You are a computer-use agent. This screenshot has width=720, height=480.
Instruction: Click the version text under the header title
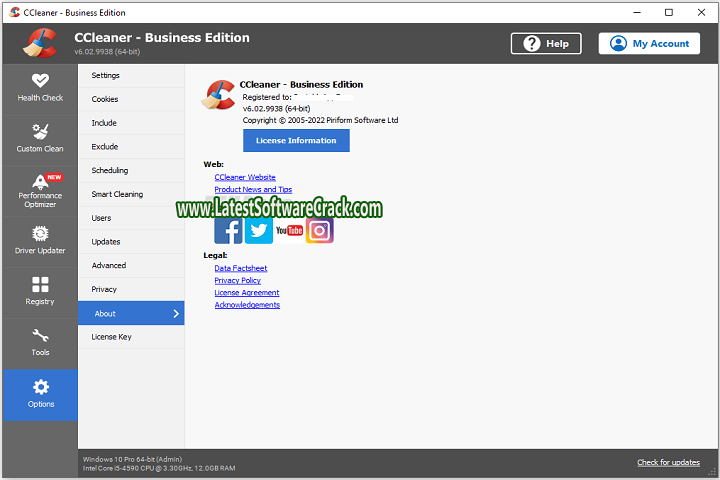tap(107, 52)
